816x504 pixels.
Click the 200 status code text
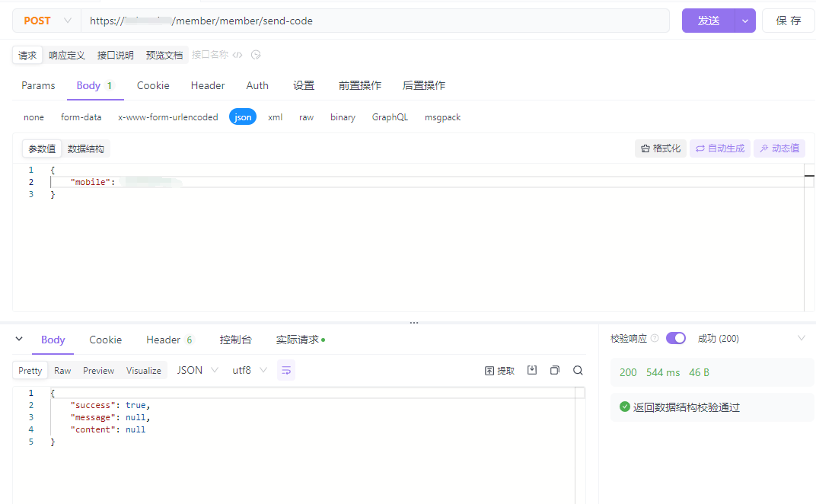(628, 372)
